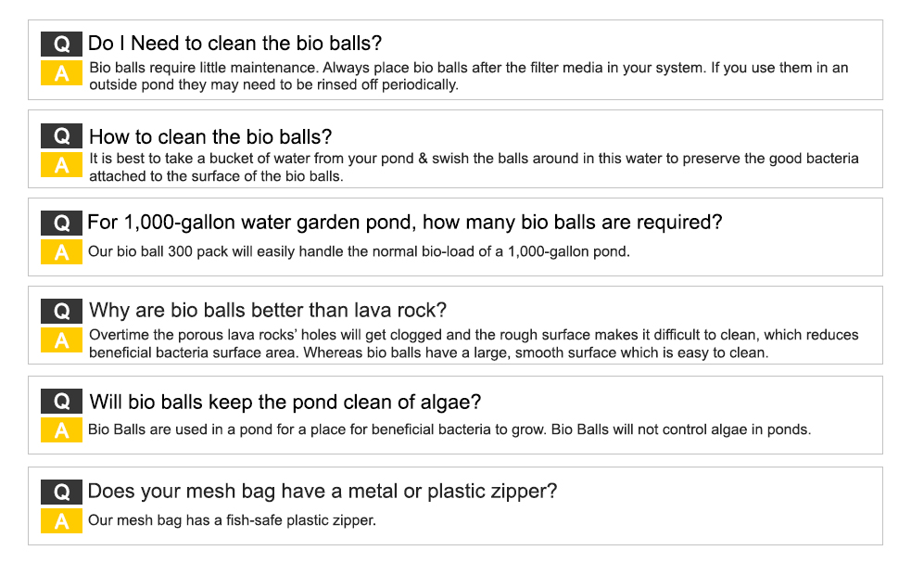Click the heading 'Does your mesh bag have a metal or plastic zipper?'
This screenshot has width=924, height=576.
[x=323, y=491]
